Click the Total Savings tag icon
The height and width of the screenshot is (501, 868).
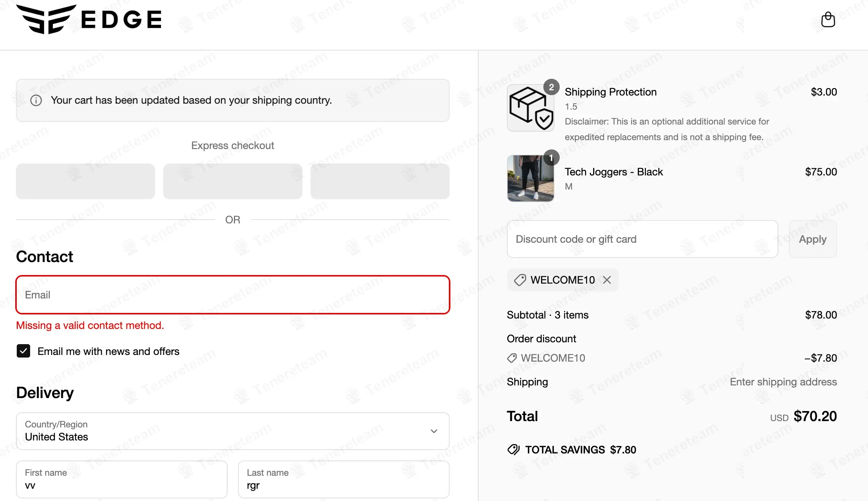[514, 450]
